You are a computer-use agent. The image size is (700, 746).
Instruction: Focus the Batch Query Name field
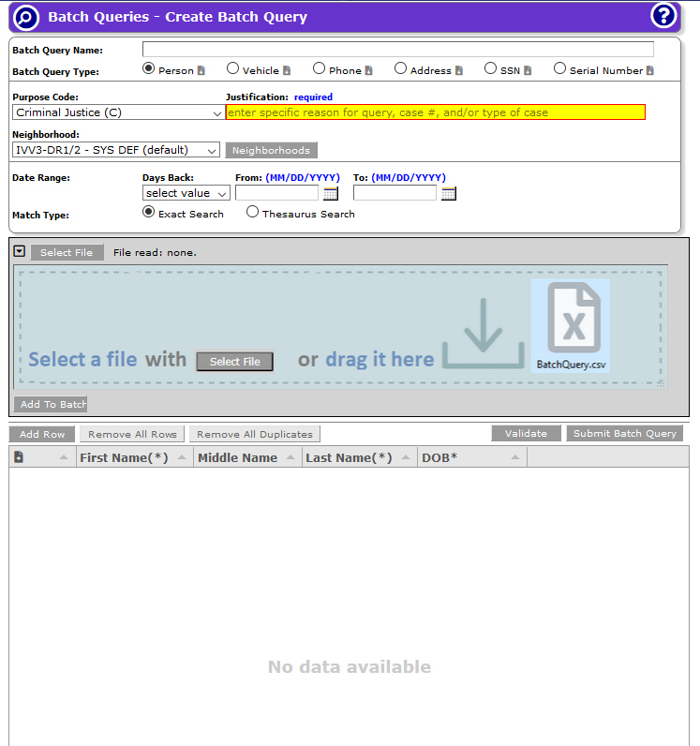click(x=398, y=49)
